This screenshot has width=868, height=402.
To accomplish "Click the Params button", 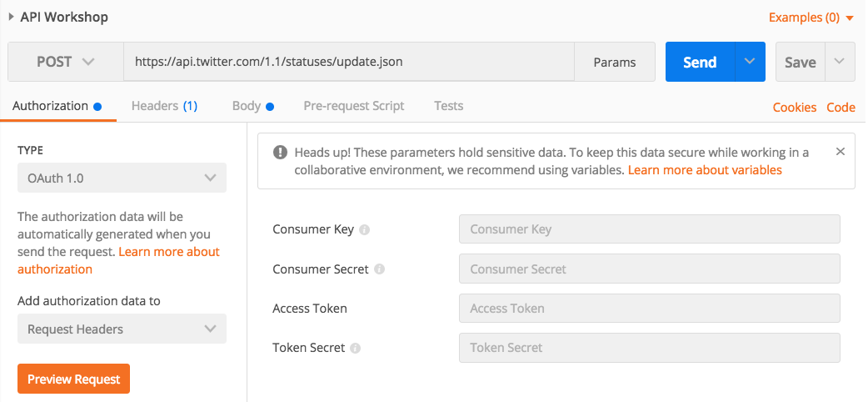I will 614,62.
